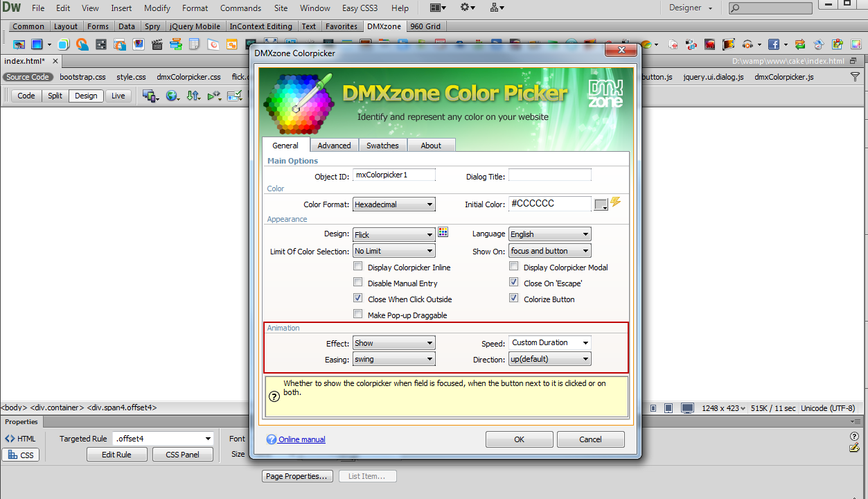Open the Designer workspace switcher
This screenshot has width=868, height=499.
tap(691, 8)
